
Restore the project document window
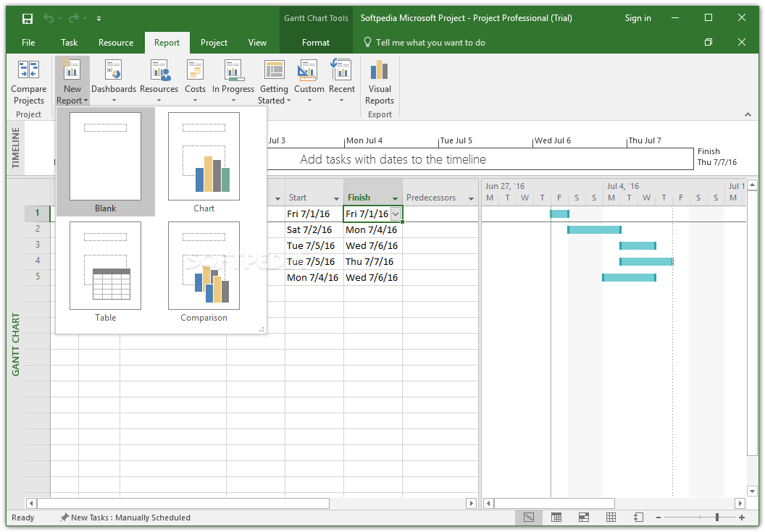coord(708,43)
